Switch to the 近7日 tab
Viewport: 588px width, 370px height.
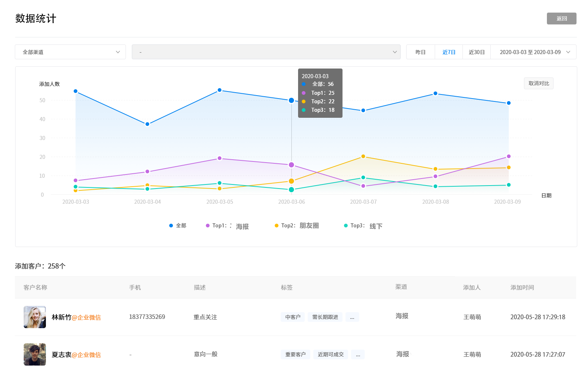(449, 52)
